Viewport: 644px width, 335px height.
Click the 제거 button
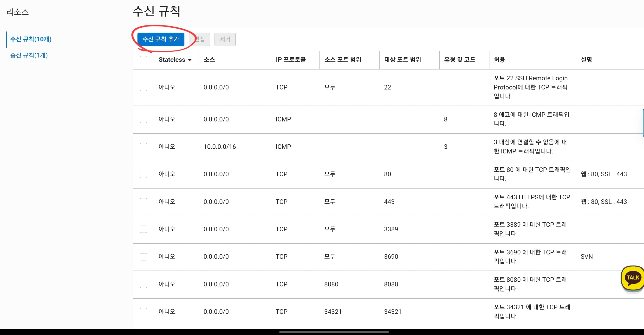pos(225,39)
